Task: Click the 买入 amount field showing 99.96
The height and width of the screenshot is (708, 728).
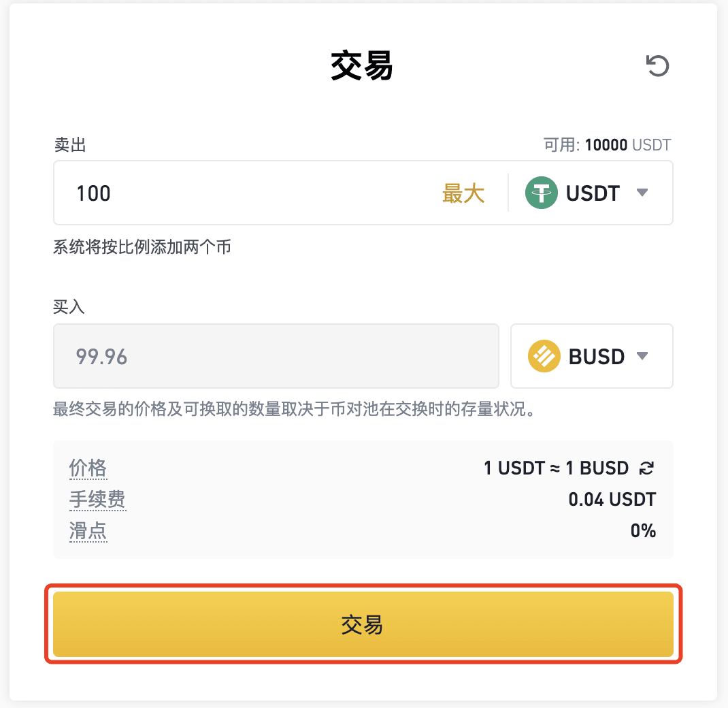Action: [x=276, y=356]
